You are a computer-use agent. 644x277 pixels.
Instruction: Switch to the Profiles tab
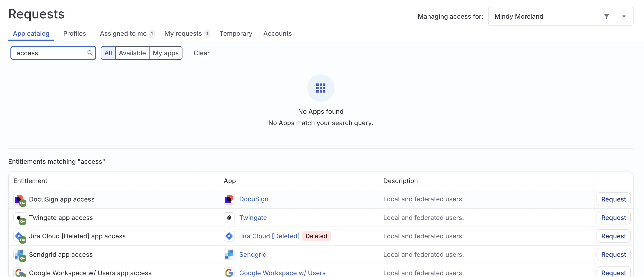click(75, 33)
